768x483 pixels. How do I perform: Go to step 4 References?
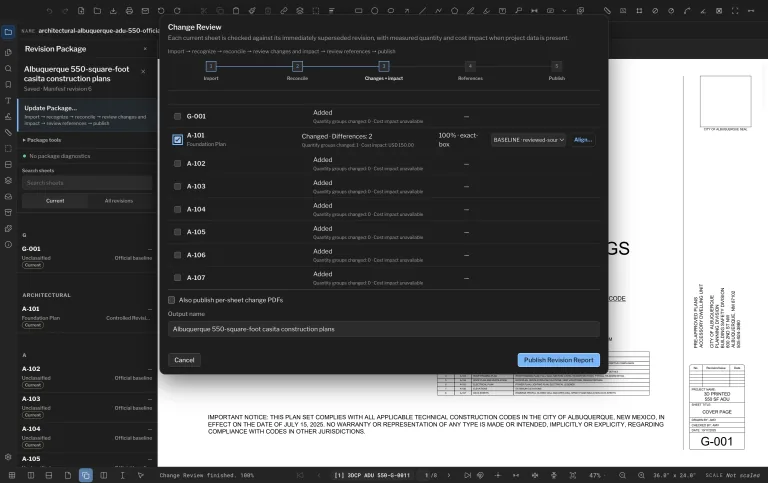tap(470, 66)
